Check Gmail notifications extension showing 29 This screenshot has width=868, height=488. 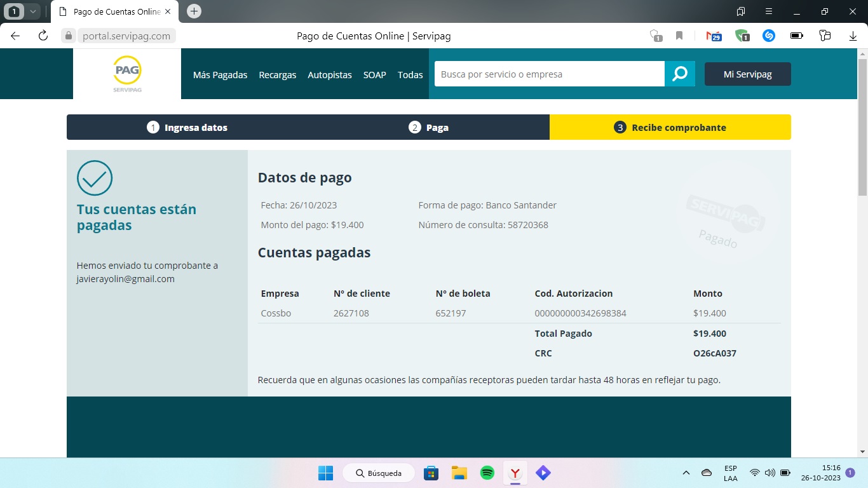point(714,36)
